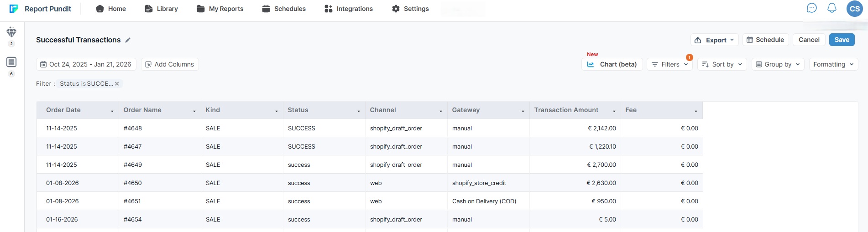Cancel the report editing
Screen dimensions: 868x232
809,40
